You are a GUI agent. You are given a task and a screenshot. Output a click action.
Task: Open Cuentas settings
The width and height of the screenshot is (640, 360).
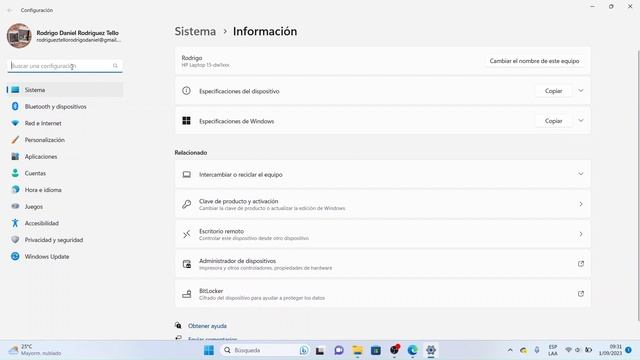[x=65, y=173]
